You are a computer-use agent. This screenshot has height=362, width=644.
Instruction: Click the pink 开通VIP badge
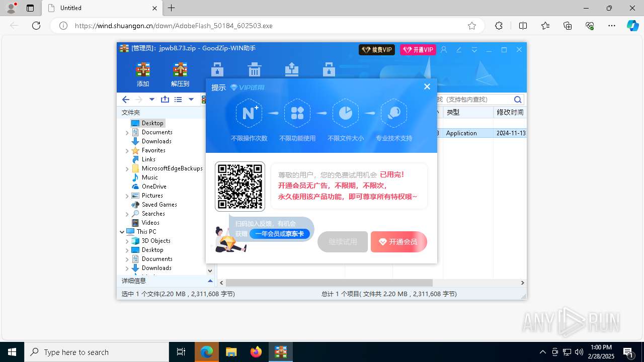point(418,50)
